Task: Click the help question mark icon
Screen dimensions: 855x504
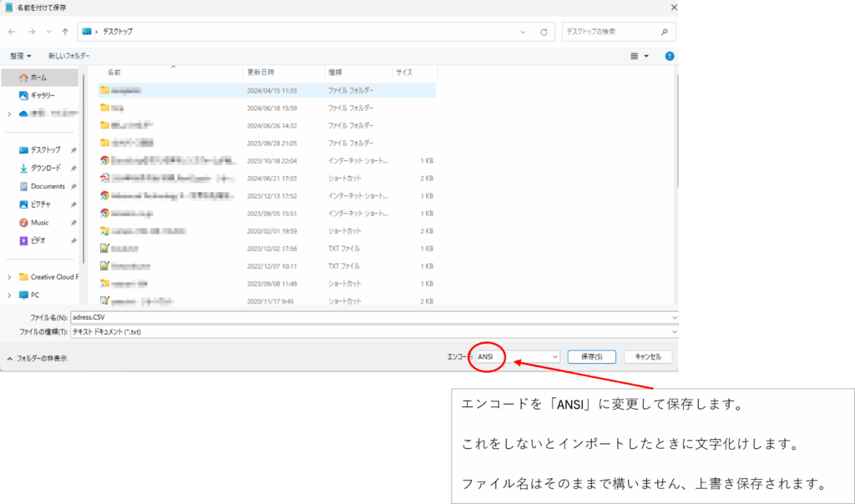Action: (x=669, y=56)
